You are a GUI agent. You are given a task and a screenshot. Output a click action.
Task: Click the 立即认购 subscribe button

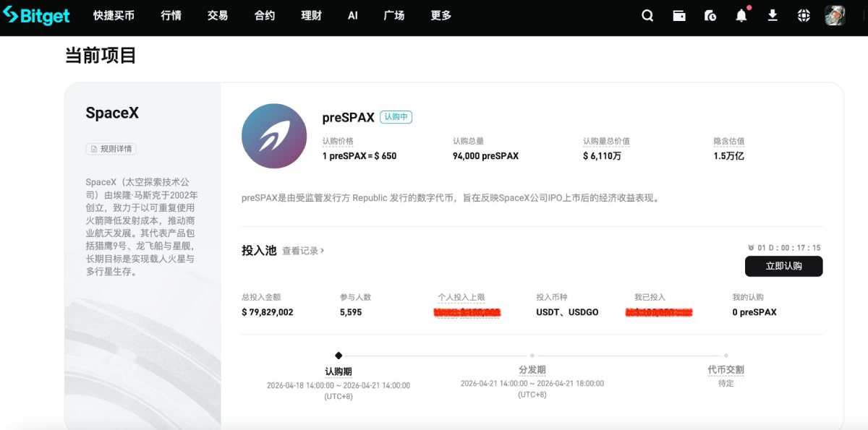pyautogui.click(x=783, y=266)
